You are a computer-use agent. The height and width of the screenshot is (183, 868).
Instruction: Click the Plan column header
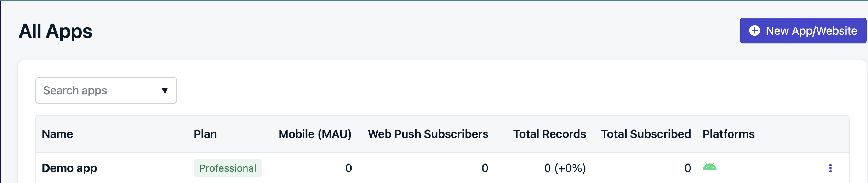point(205,134)
